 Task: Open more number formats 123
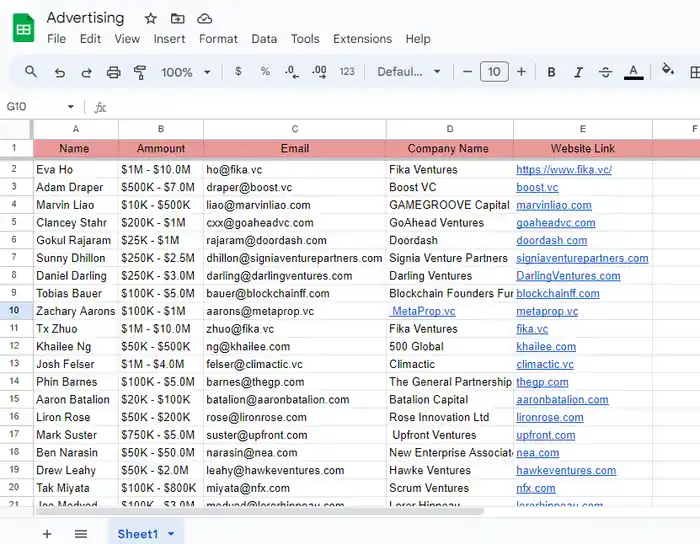[x=347, y=71]
